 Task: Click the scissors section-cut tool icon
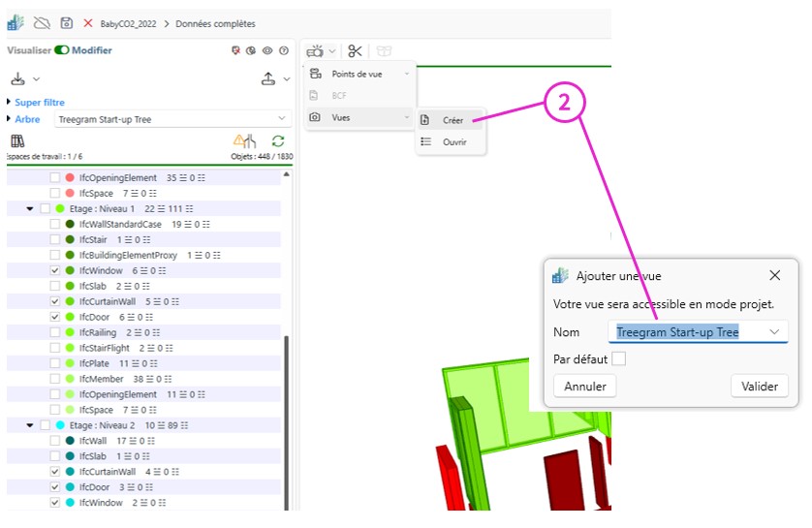click(355, 51)
